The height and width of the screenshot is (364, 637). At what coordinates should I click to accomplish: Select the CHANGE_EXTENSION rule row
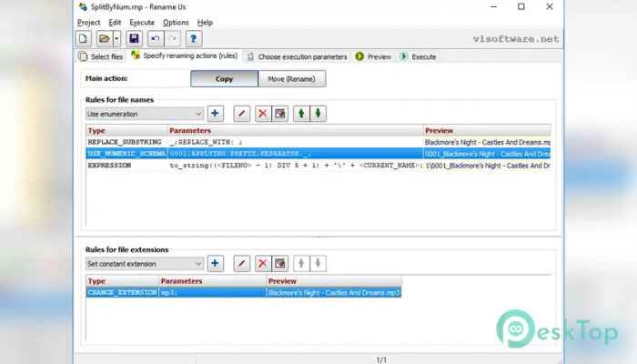(x=244, y=292)
